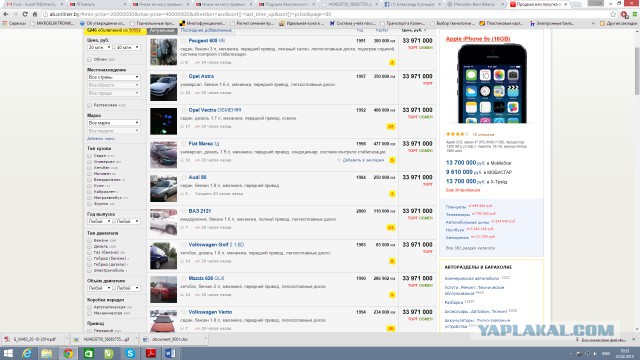
Task: Open the Все страны dropdown
Action: (113, 77)
